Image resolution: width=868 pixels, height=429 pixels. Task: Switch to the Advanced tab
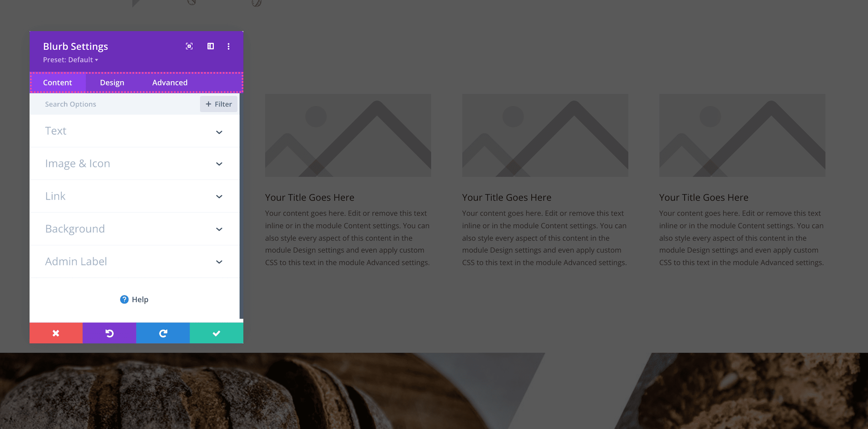click(170, 82)
